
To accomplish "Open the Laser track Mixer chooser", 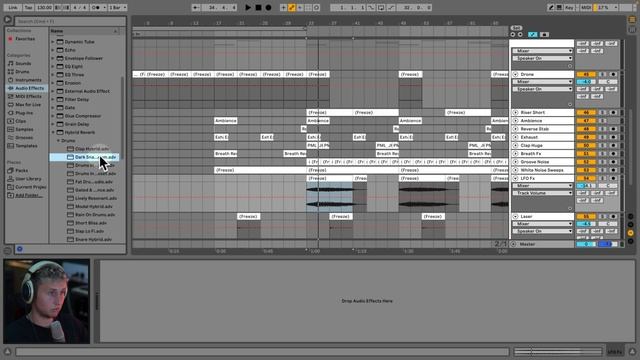I will pyautogui.click(x=542, y=224).
